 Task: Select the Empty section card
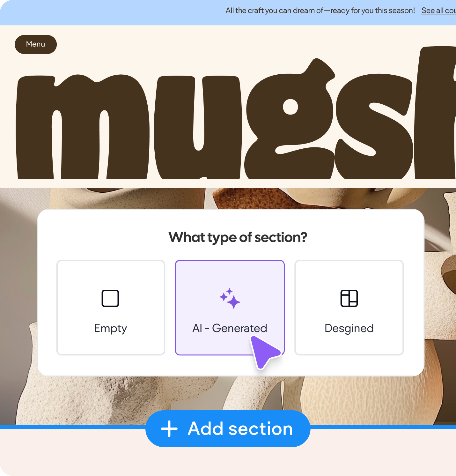(111, 308)
